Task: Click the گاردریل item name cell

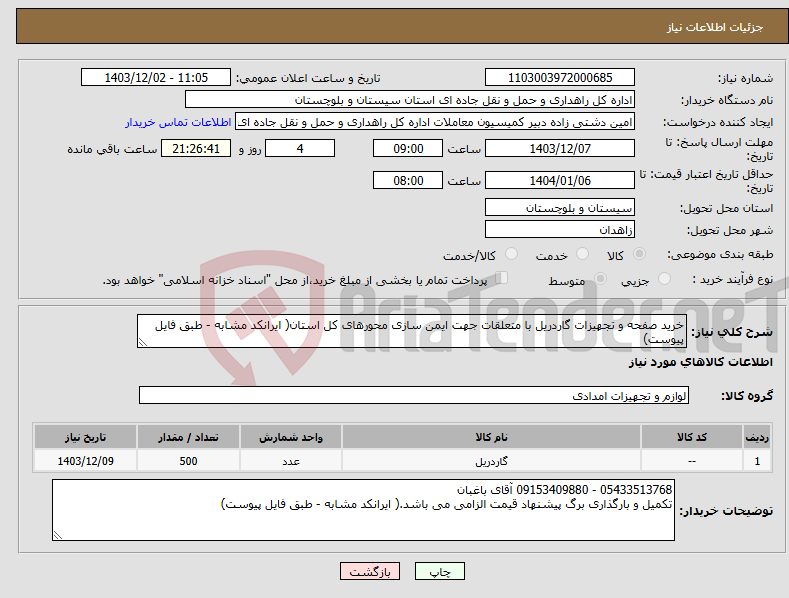Action: (x=491, y=461)
